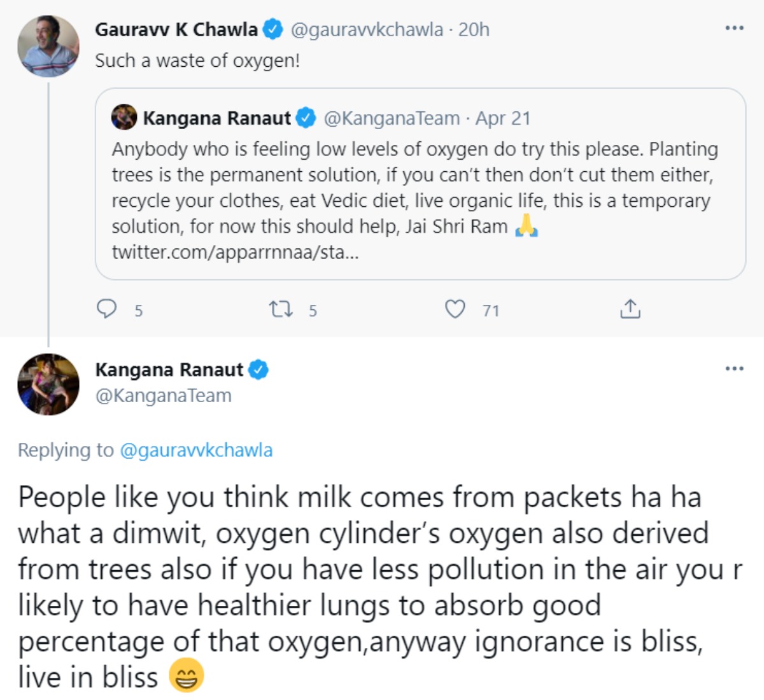
Task: Click the @gauravvkchawla handle in tweet header
Action: [367, 29]
